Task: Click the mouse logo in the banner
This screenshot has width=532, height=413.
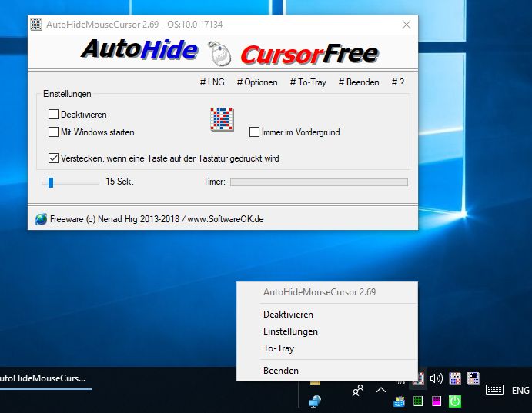Action: [x=219, y=53]
